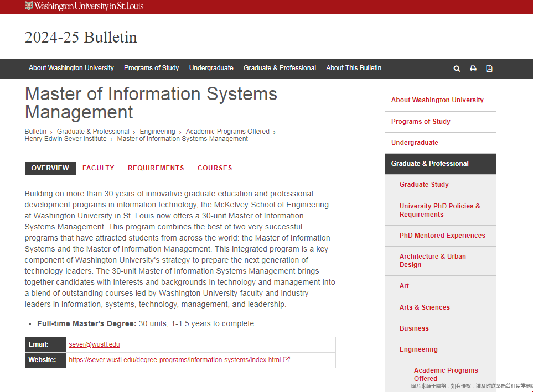Click the print page icon
Screen dimensions: 533x392
coord(473,68)
